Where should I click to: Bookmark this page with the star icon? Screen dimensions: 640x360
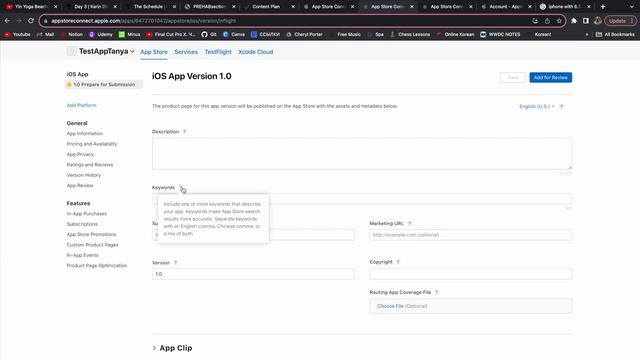(x=559, y=21)
